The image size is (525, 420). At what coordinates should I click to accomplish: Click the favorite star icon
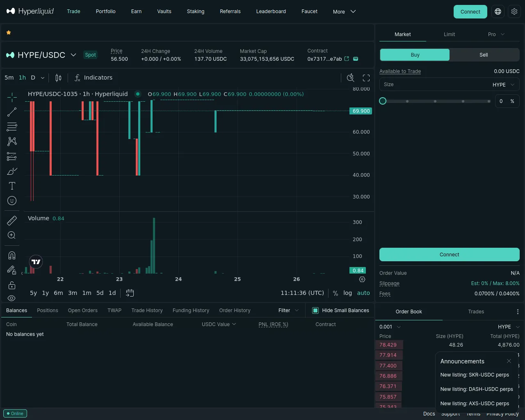[x=9, y=32]
